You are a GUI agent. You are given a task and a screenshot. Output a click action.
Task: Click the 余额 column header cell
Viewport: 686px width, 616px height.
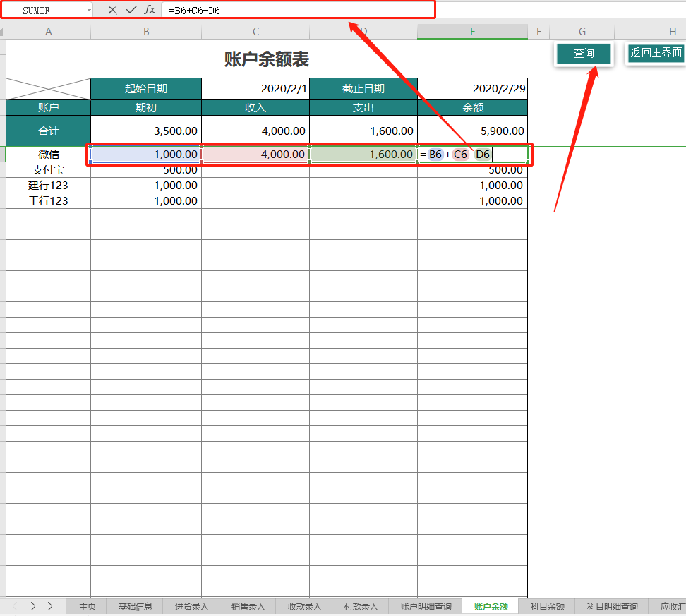pyautogui.click(x=472, y=108)
